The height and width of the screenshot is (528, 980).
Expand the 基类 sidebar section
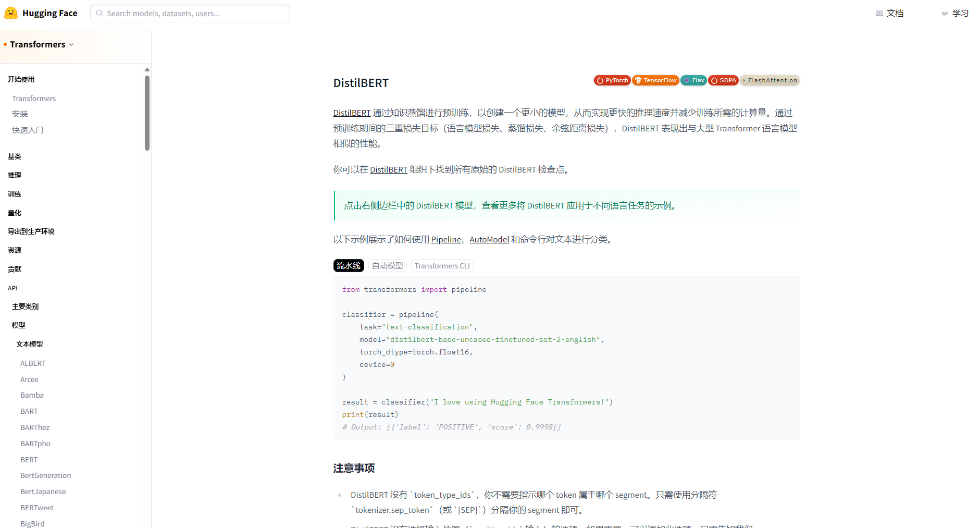pos(15,156)
